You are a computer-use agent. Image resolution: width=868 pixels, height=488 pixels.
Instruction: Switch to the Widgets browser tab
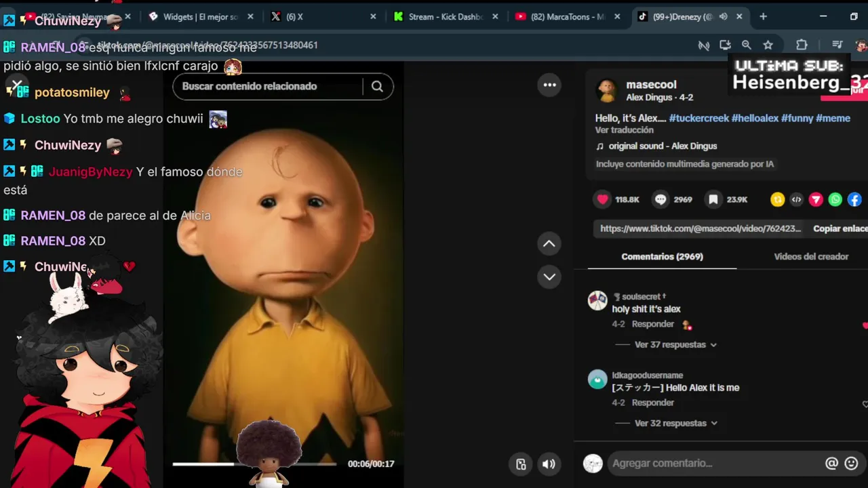point(201,16)
